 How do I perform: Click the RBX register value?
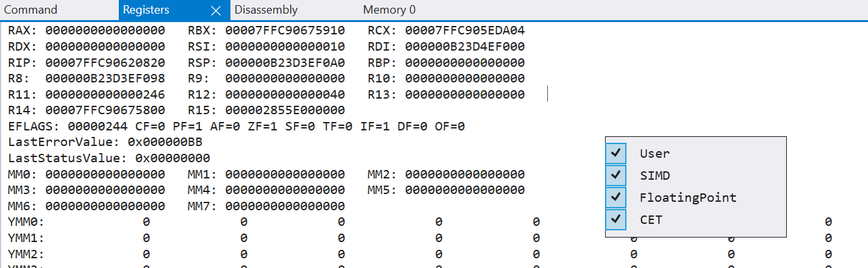[285, 30]
